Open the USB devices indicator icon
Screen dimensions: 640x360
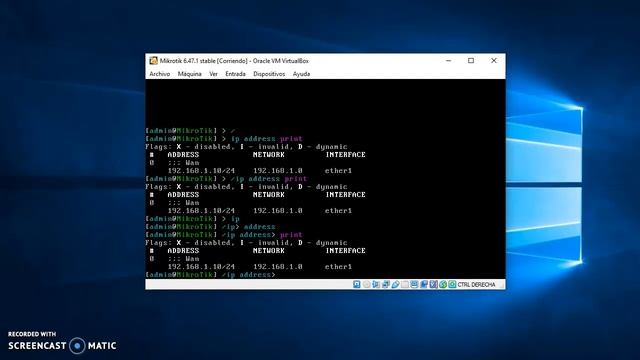395,284
